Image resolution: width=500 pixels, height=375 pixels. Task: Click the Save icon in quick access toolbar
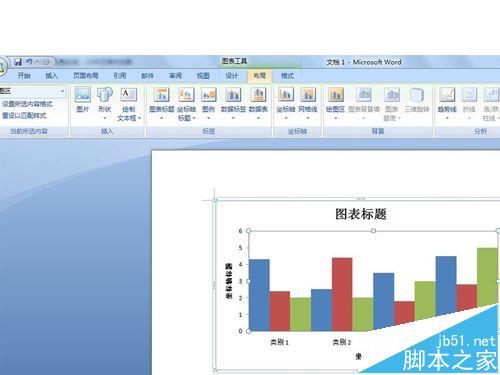18,62
